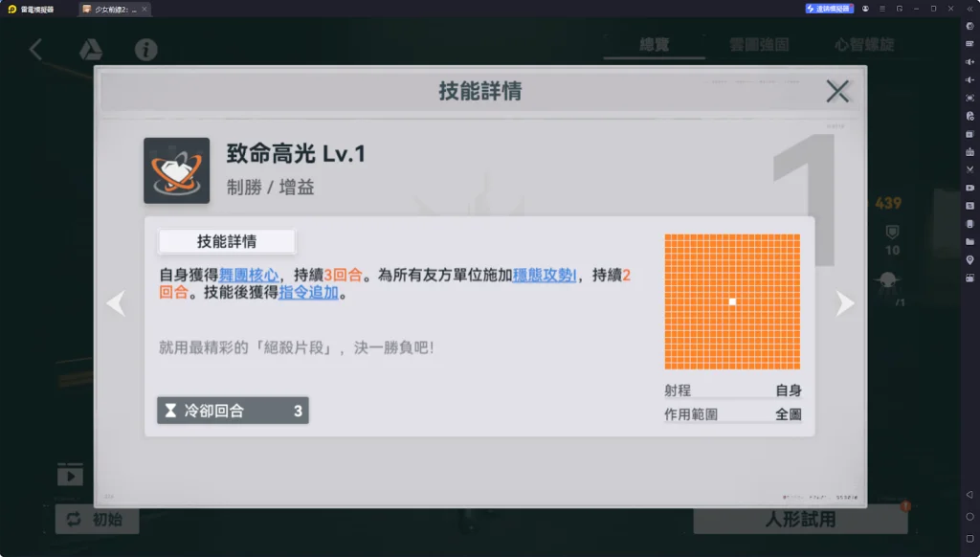Go to the next skill with right arrow
Viewport: 980px width, 557px height.
[844, 303]
